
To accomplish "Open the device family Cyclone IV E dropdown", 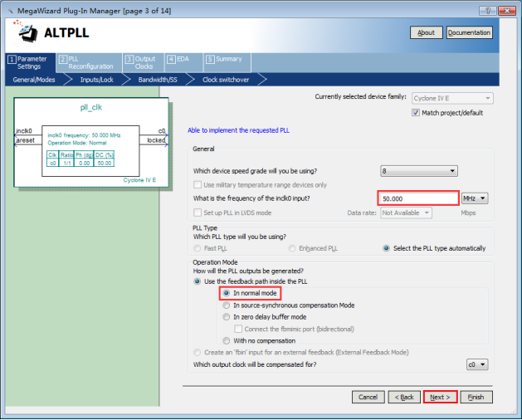I will coord(452,98).
